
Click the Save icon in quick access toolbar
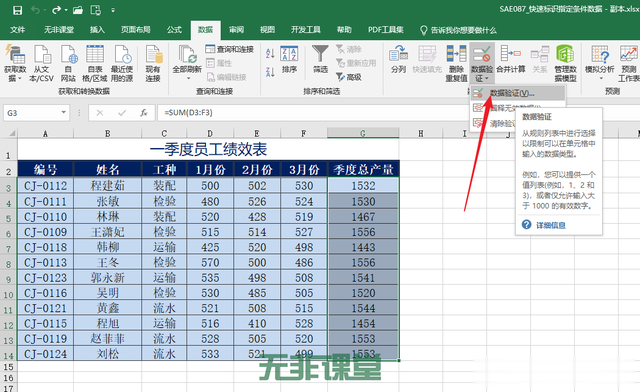click(18, 10)
